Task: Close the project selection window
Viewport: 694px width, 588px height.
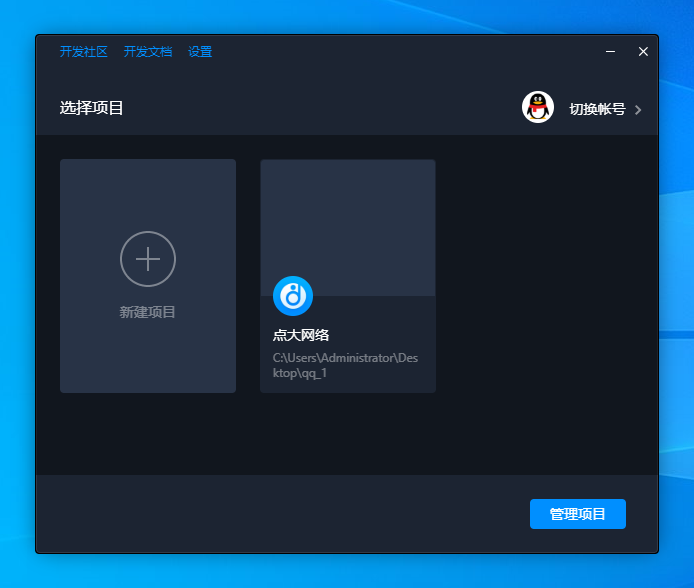Action: pyautogui.click(x=643, y=52)
